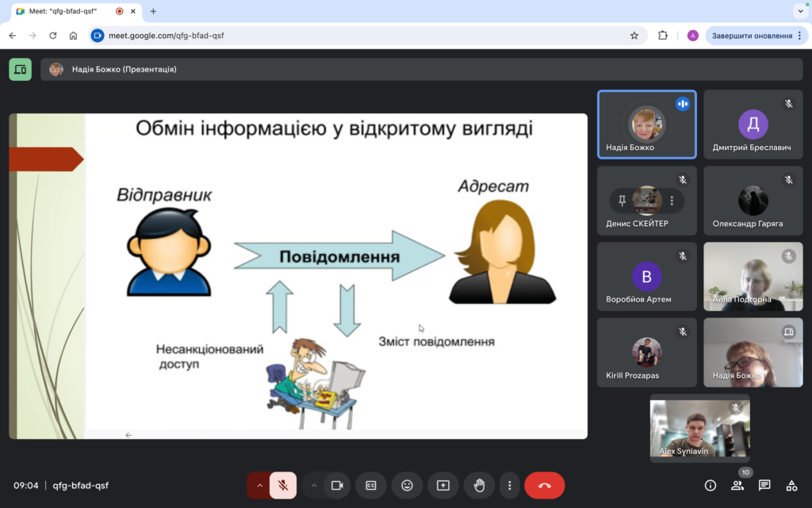This screenshot has height=508, width=812.
Task: Click the site info icon in address bar
Action: point(98,36)
